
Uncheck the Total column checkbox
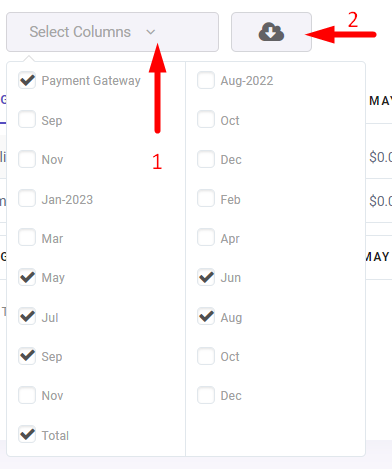(27, 434)
